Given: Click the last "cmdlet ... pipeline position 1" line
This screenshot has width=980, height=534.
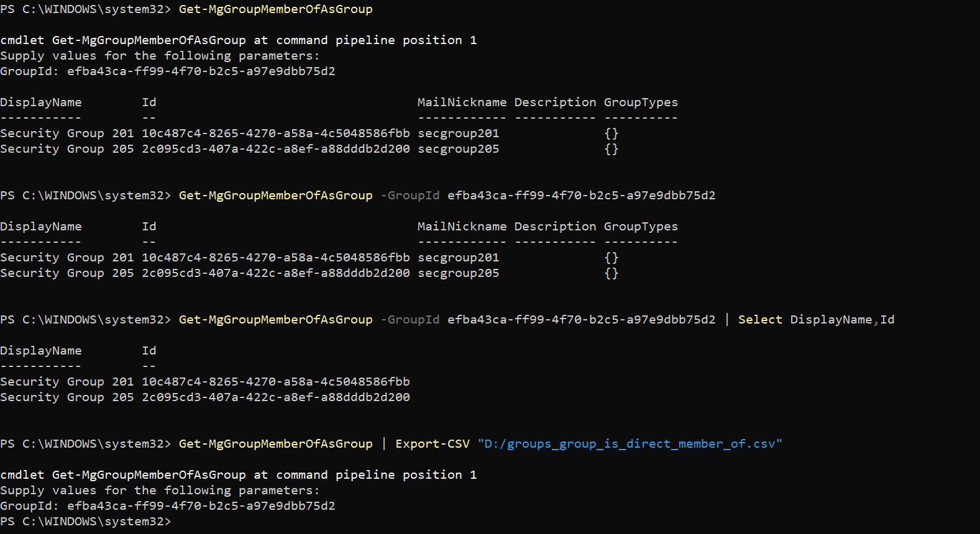Looking at the screenshot, I should click(x=238, y=475).
